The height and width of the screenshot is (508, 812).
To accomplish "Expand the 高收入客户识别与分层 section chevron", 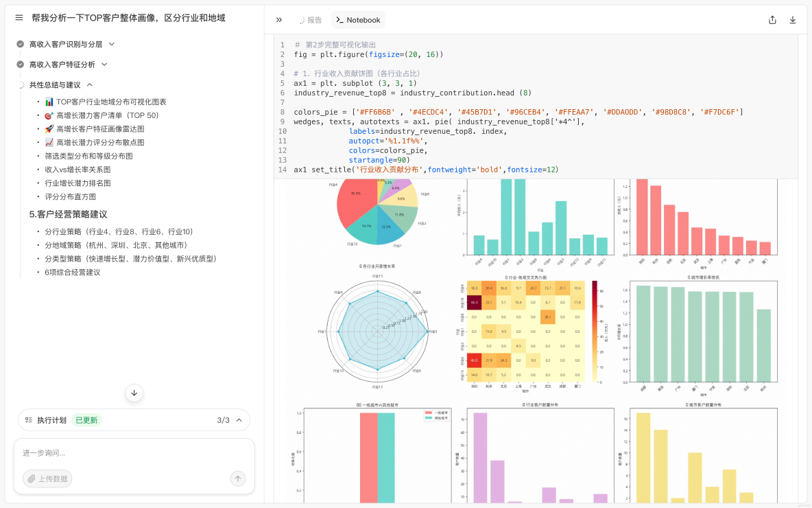I will 113,43.
